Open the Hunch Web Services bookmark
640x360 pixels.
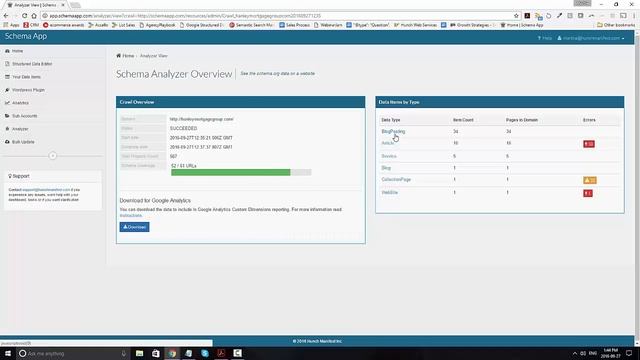tap(416, 25)
